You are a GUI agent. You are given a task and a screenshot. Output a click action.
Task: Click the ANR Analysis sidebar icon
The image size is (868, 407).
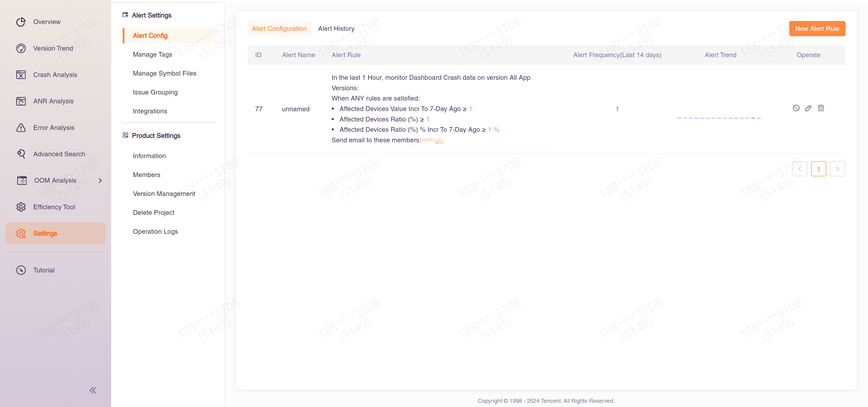point(21,101)
